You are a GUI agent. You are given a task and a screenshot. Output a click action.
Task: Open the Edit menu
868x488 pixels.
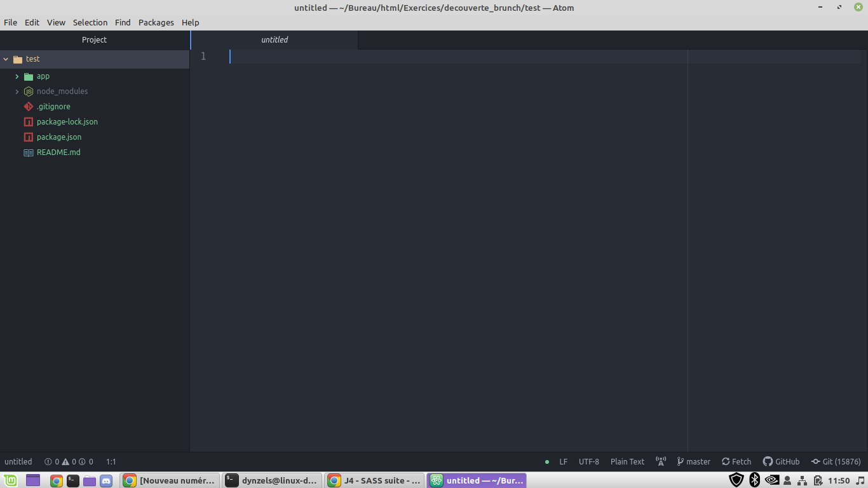(32, 22)
